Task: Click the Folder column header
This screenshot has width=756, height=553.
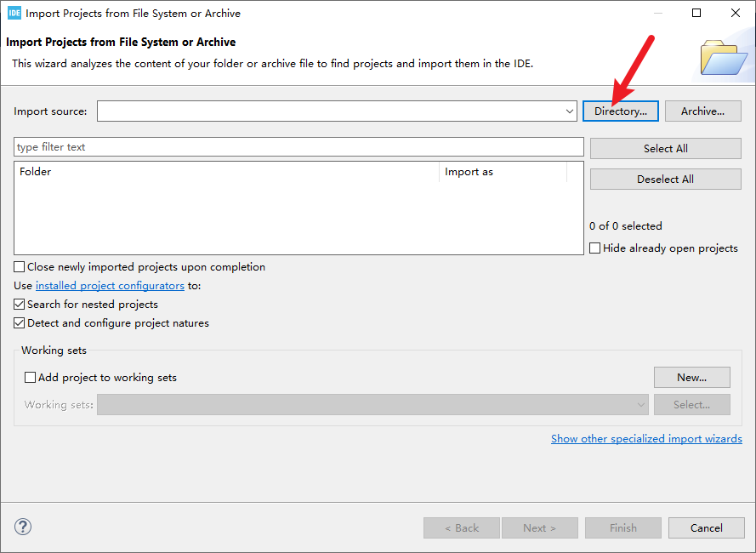Action: pos(225,172)
